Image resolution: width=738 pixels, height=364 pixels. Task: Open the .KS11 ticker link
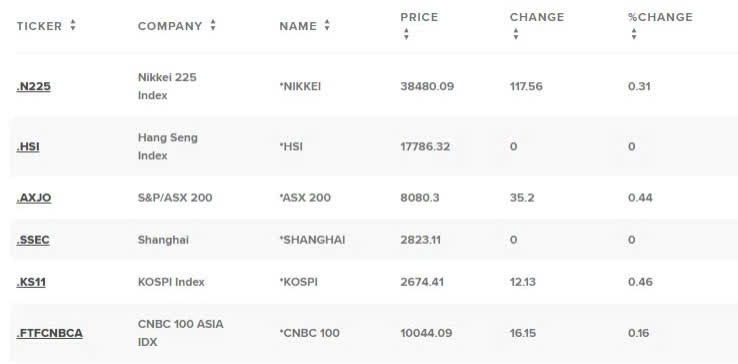coord(31,283)
